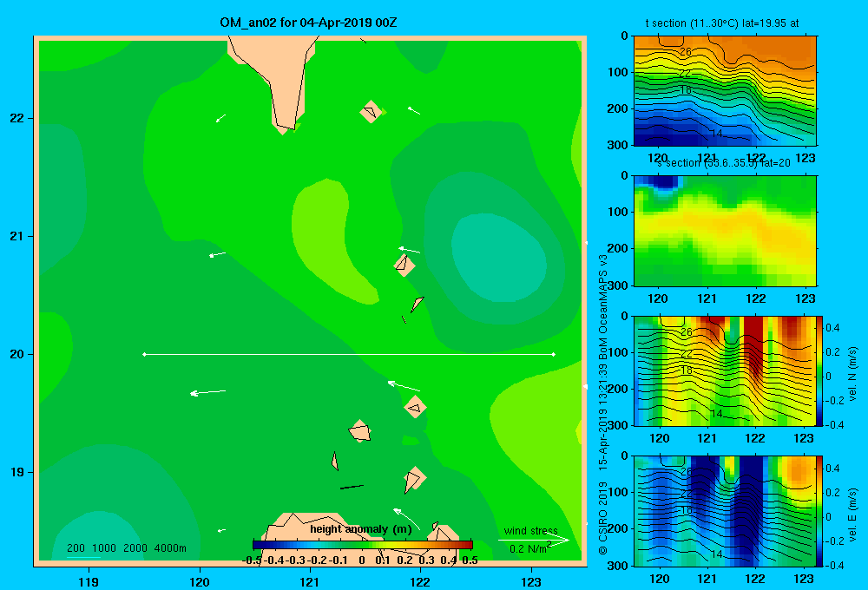Open the salinity section plot

coord(725,231)
